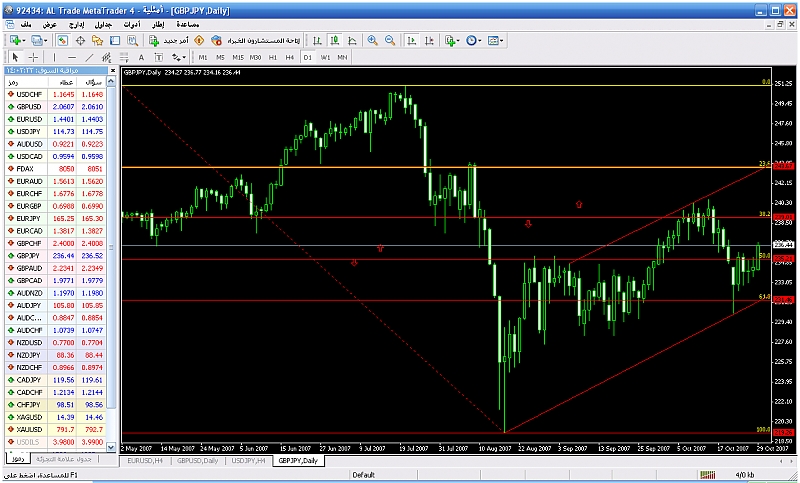The width and height of the screenshot is (800, 483).
Task: Click the Zoom In magnifier icon
Action: pyautogui.click(x=372, y=40)
